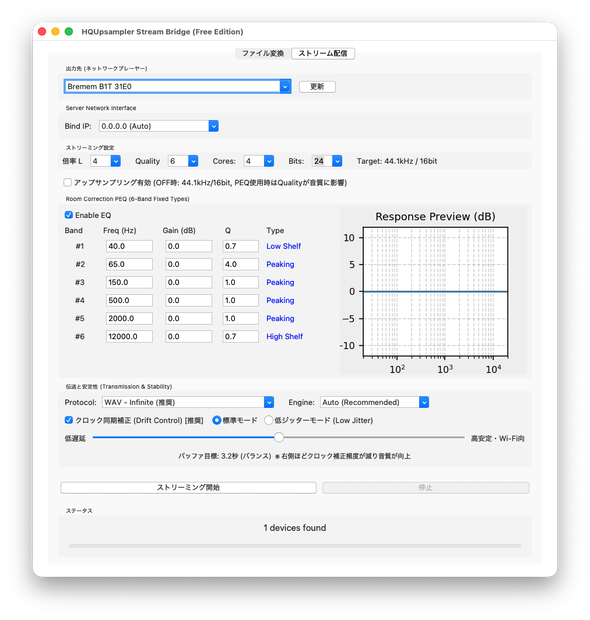Screen dimensions: 590x620
Task: Click the disabled 停止 stop button
Action: pyautogui.click(x=425, y=488)
